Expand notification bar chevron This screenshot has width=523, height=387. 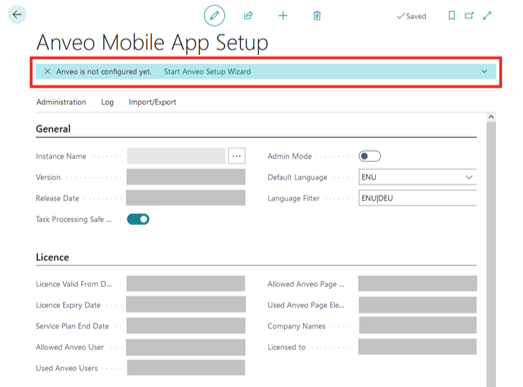tap(484, 71)
